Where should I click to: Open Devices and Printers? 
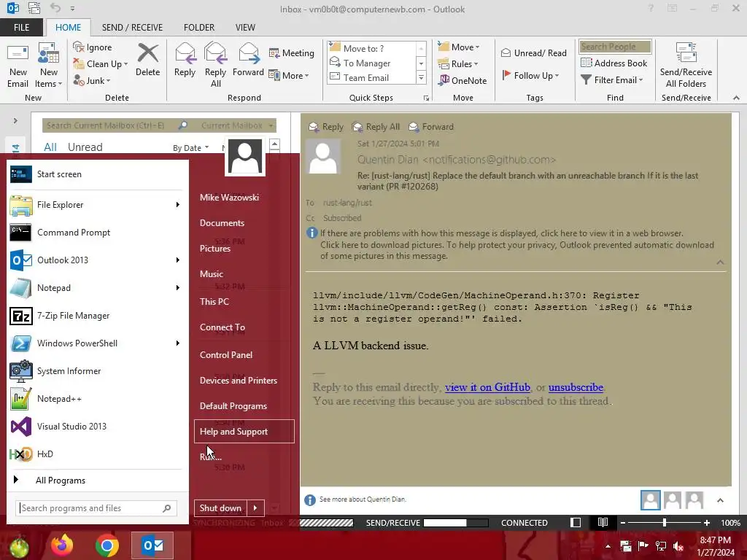click(x=239, y=381)
